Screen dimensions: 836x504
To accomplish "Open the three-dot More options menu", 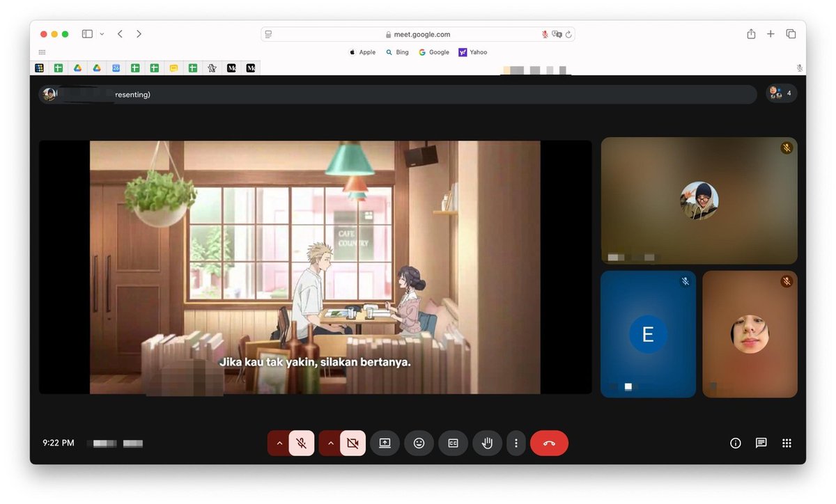I will (x=516, y=443).
